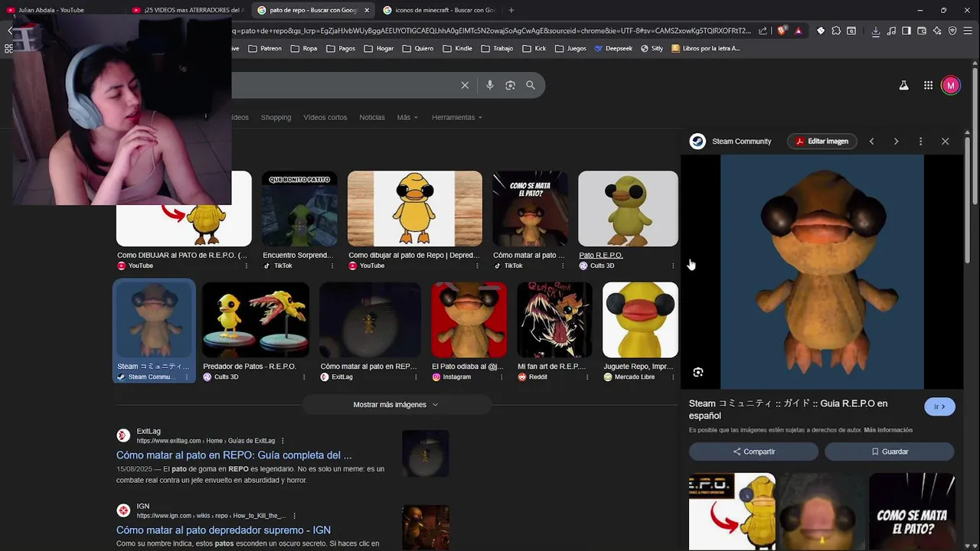Viewport: 980px width, 551px height.
Task: Open three-dot options in image preview header
Action: (x=920, y=142)
